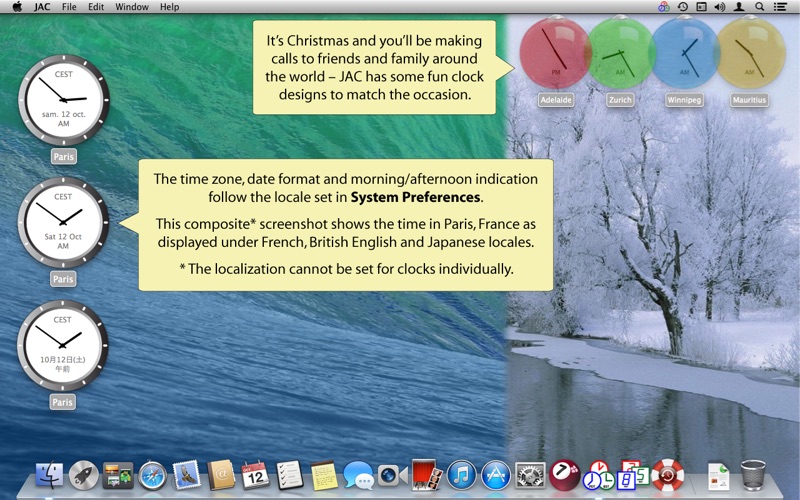The width and height of the screenshot is (800, 500).
Task: Open Spotlight search in menu bar
Action: [x=759, y=7]
